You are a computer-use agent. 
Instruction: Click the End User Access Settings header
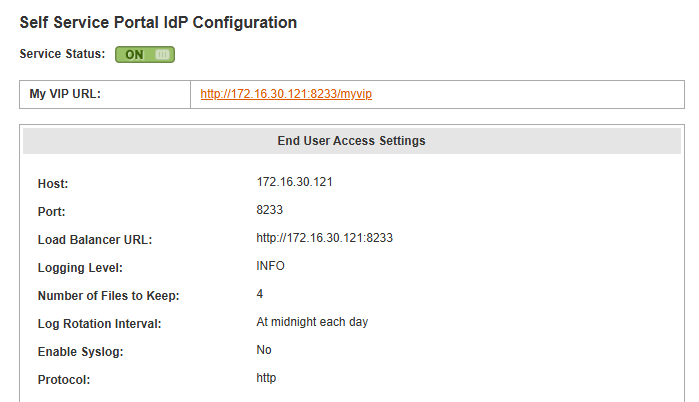coord(352,141)
